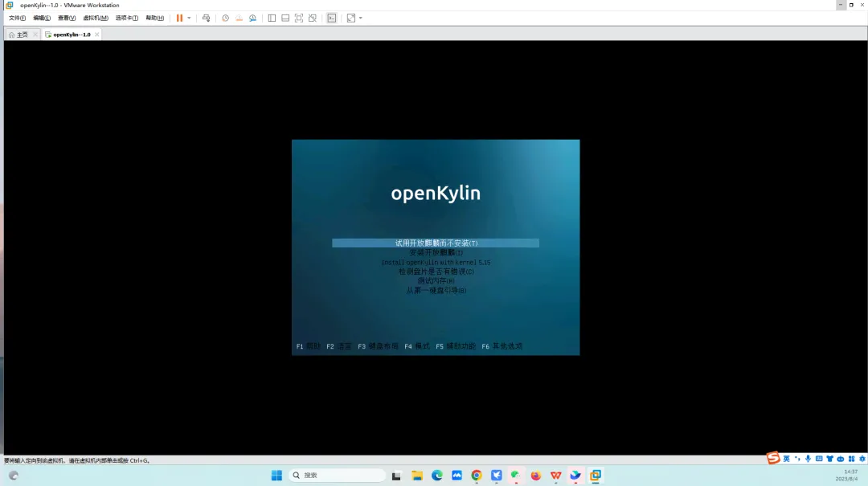Open the blue bird app on taskbar

coord(497,476)
